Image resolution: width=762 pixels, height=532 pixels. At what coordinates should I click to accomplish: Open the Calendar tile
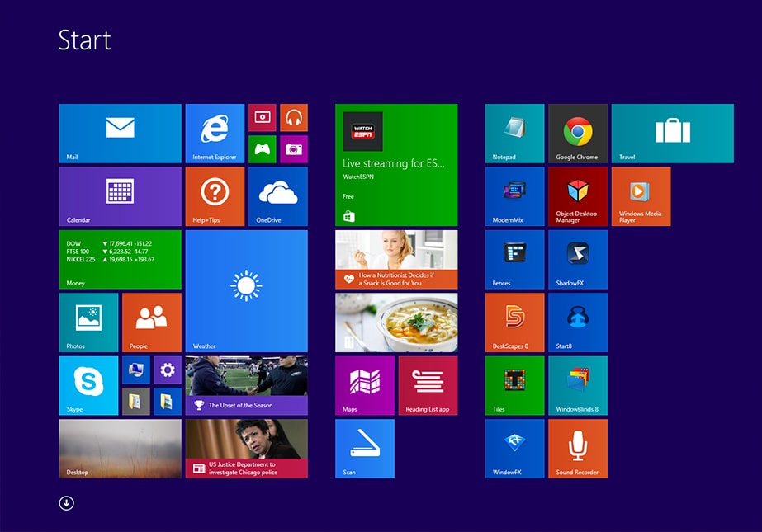click(120, 196)
